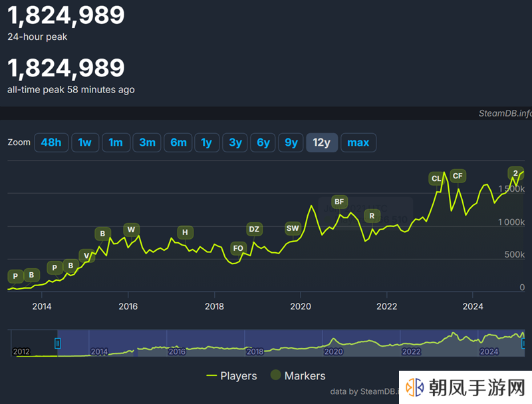Click the 500k y-axis label
The width and height of the screenshot is (532, 404).
click(x=514, y=254)
